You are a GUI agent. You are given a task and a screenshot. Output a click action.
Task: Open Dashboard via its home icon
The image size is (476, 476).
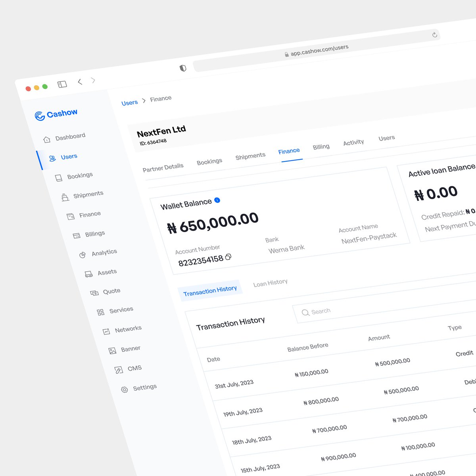pos(47,140)
